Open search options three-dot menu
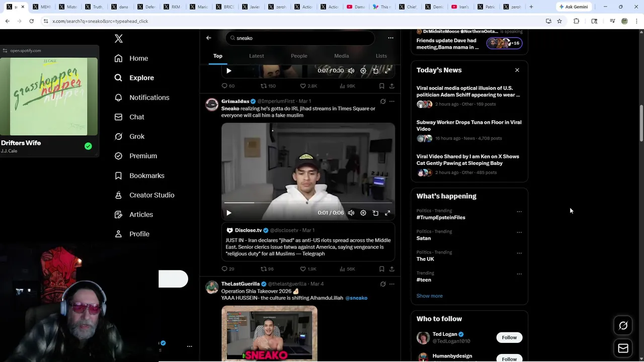644x362 pixels. [x=390, y=38]
